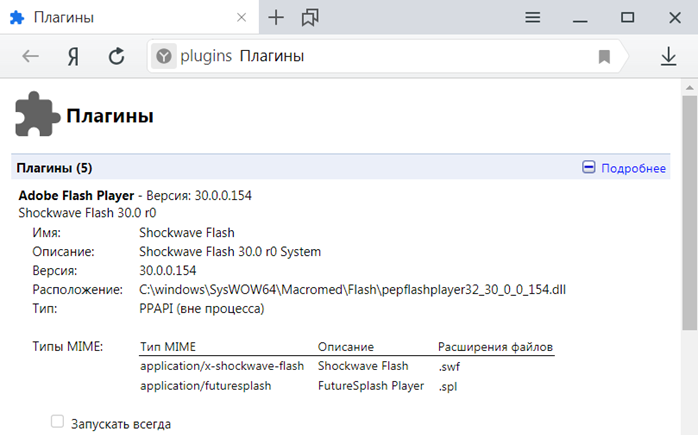
Task: Click the FutureSplash Player description cell
Action: [371, 386]
